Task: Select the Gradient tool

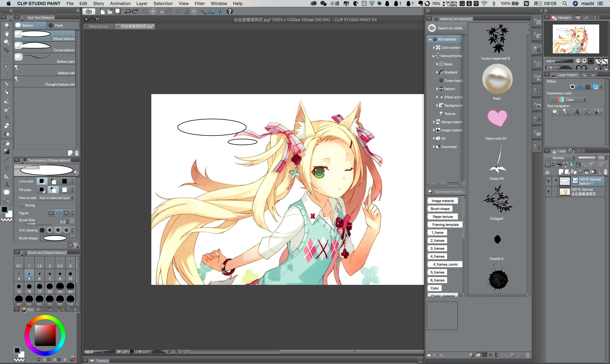Action: (x=7, y=152)
